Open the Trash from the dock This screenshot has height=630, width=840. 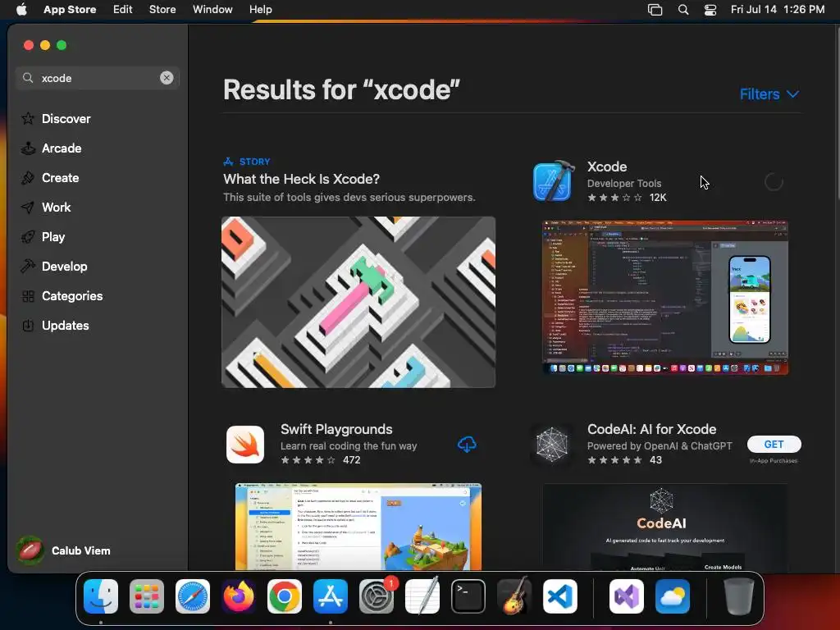click(x=739, y=596)
